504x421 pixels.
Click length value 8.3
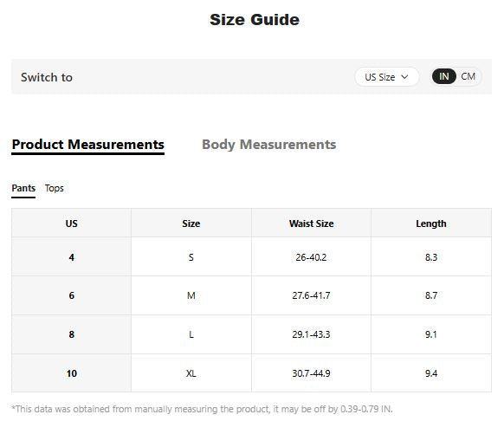click(x=431, y=257)
